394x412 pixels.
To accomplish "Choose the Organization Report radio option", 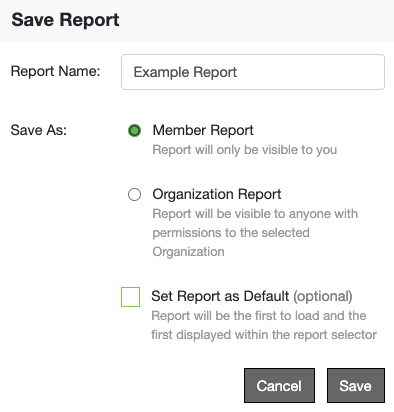I will 134,194.
